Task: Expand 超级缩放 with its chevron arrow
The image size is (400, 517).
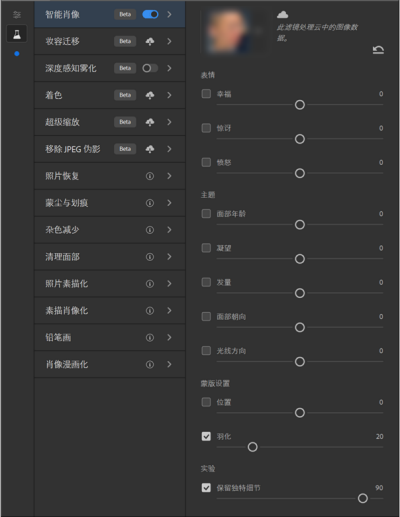Action: (169, 122)
